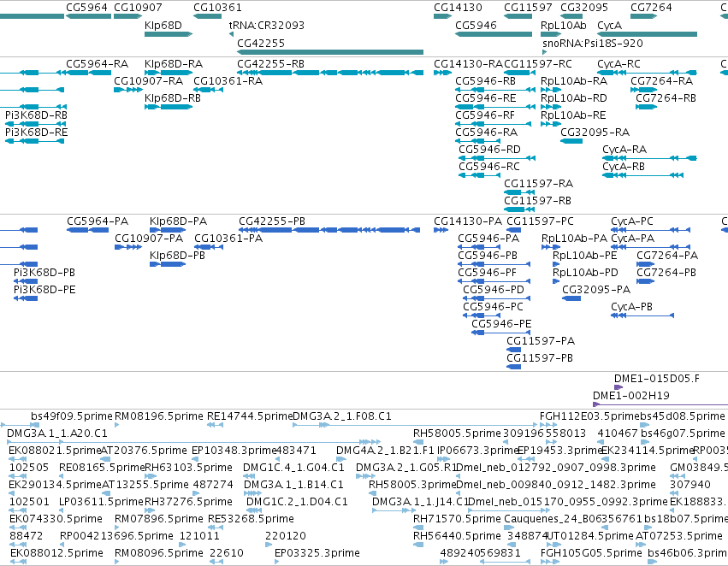Select the DME1-015D05.F feature label
Image resolution: width=728 pixels, height=566 pixels.
click(656, 379)
